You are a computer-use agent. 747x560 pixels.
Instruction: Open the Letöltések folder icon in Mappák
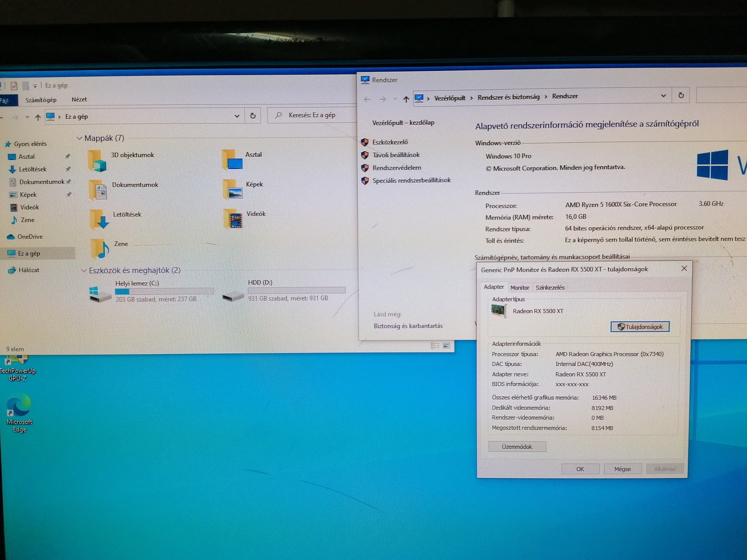point(99,219)
